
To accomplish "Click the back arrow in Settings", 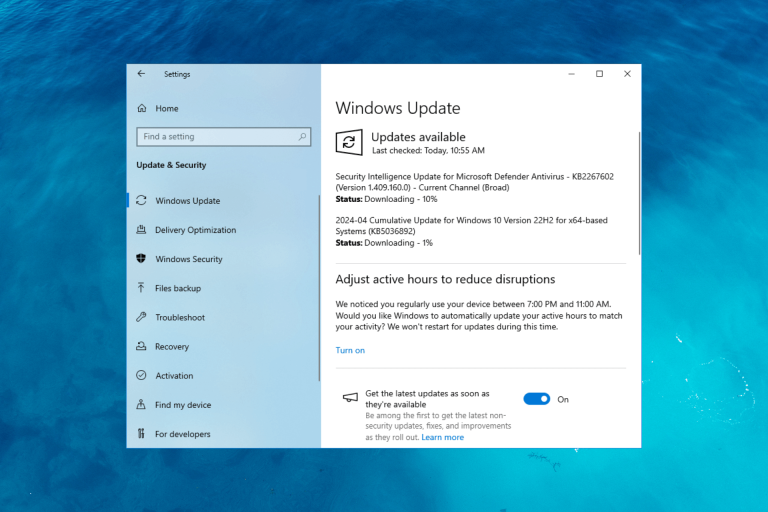I will pos(141,73).
